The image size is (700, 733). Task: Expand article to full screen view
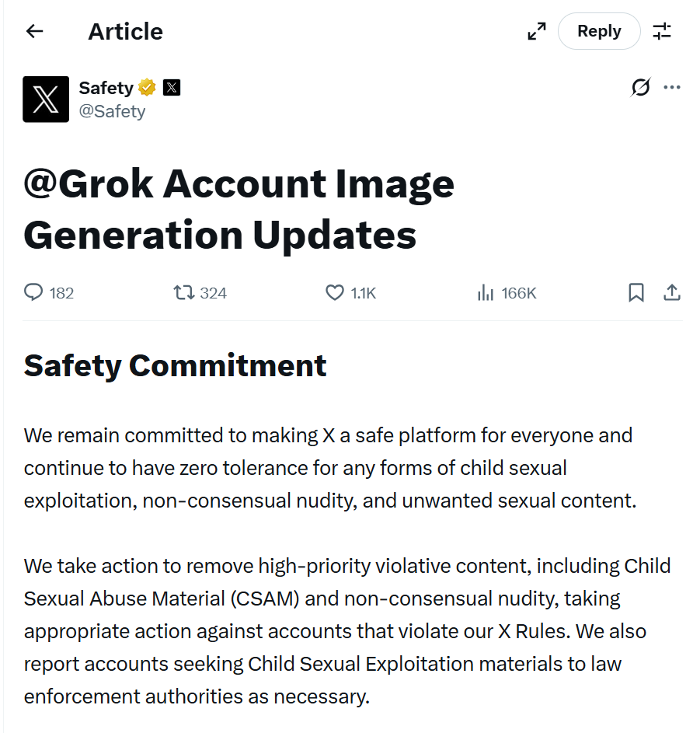click(536, 31)
